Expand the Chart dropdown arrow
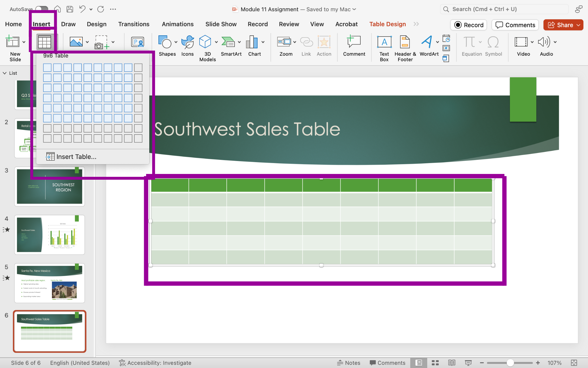Screen dimensions: 588x368 click(263, 42)
